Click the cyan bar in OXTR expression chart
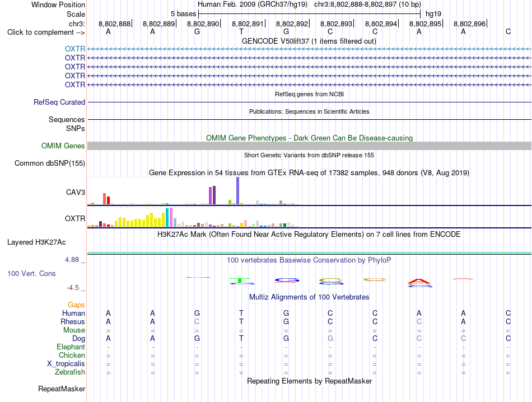Screen dimensions: 532x402 point(167,217)
